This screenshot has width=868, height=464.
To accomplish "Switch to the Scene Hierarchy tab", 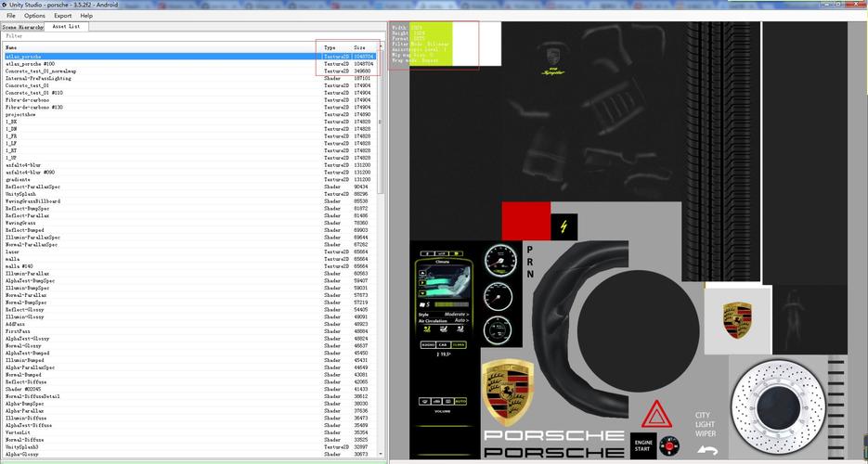I will (22, 27).
